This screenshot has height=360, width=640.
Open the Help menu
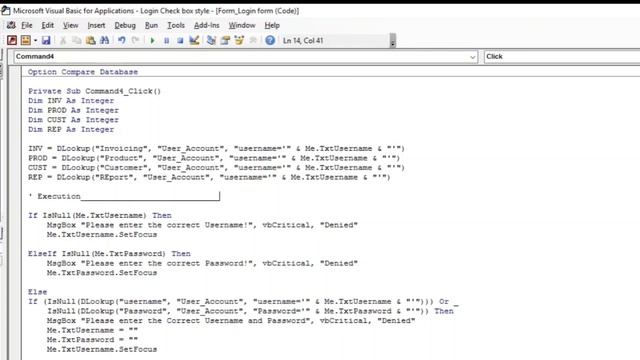(x=272, y=25)
